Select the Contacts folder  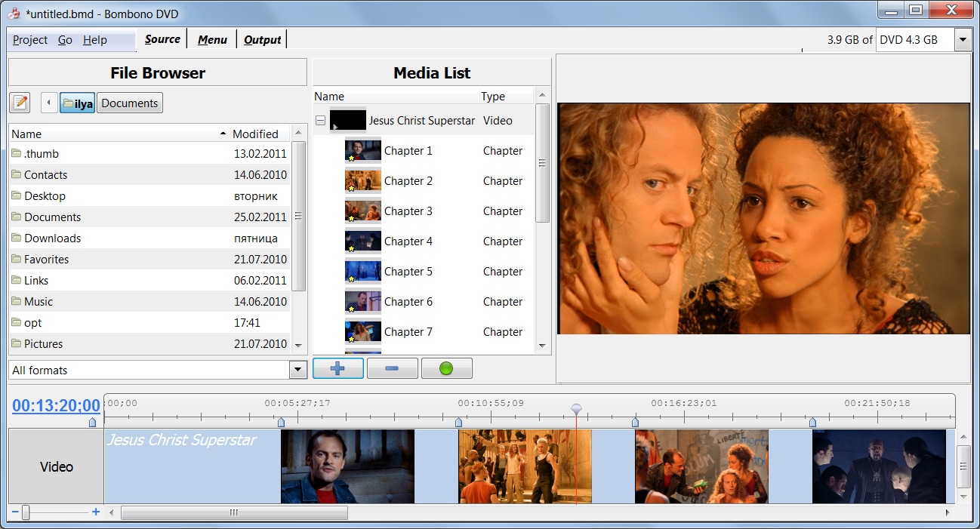point(149,174)
